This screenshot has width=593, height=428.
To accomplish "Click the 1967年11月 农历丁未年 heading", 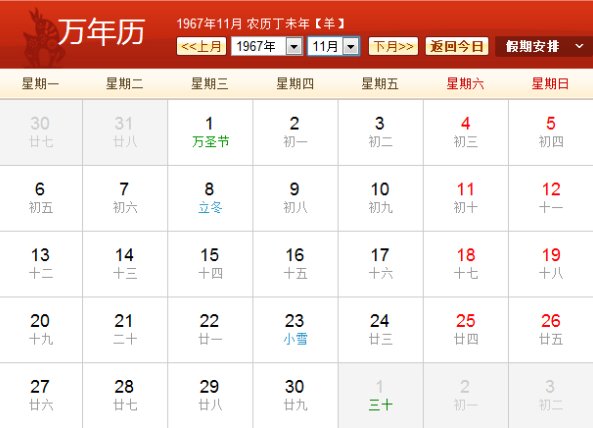I will pos(261,24).
